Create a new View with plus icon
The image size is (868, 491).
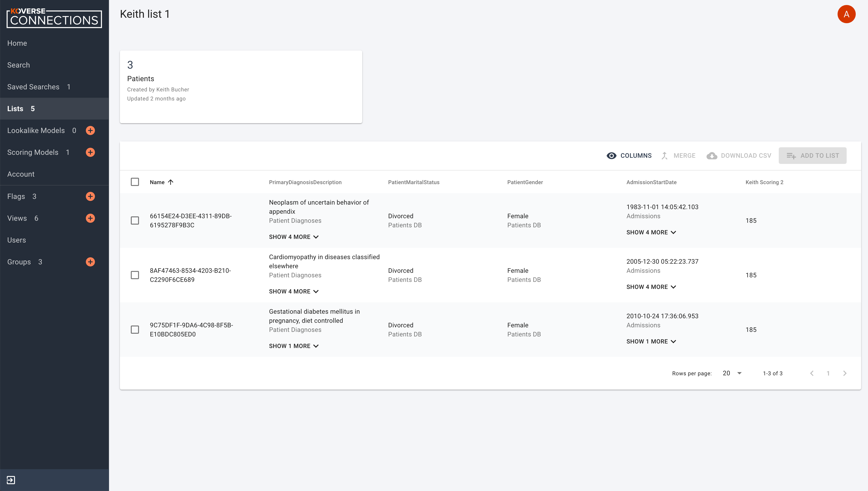[x=90, y=218]
